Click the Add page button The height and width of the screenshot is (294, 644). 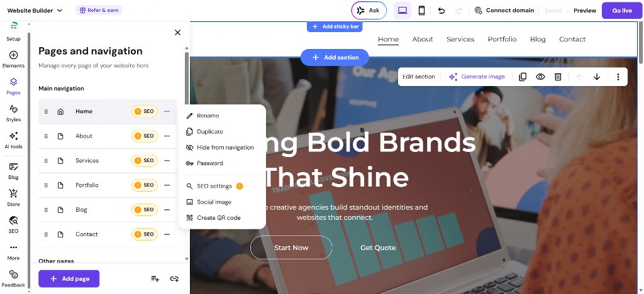click(69, 279)
